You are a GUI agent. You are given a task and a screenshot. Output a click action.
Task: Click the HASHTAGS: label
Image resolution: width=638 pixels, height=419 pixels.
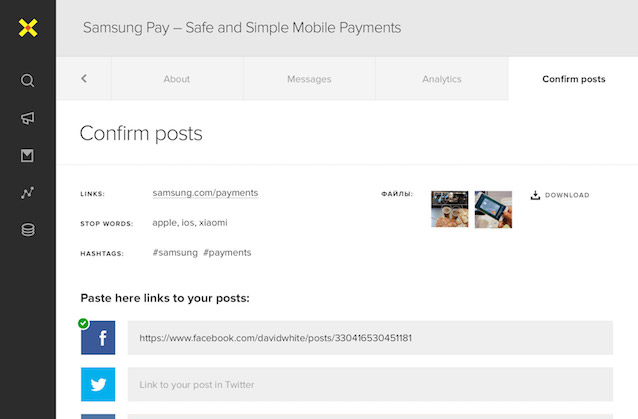(102, 253)
